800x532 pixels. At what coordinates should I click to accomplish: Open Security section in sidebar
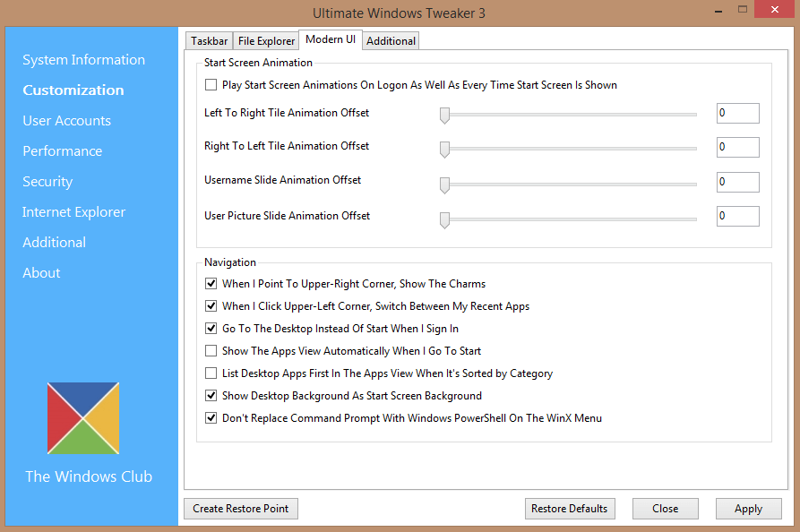pos(47,182)
